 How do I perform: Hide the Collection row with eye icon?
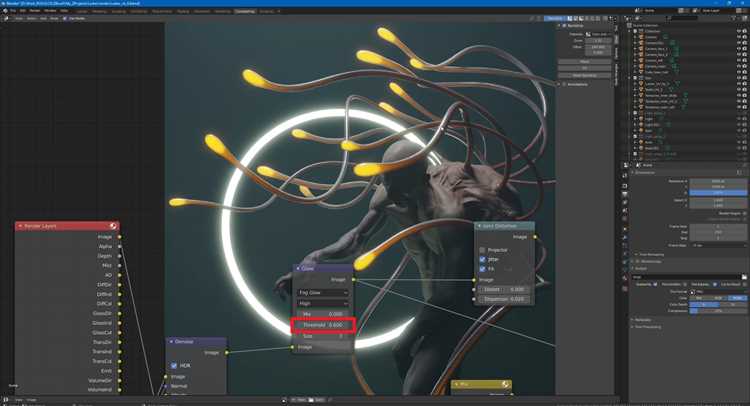[x=739, y=31]
